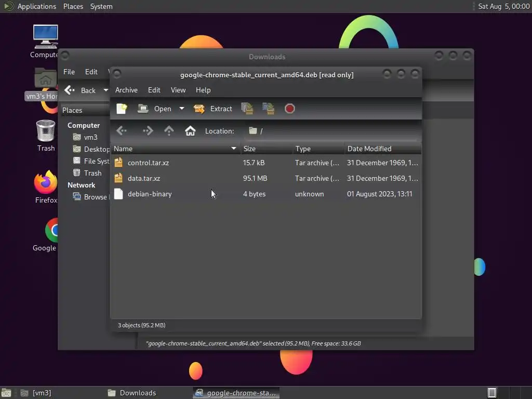Sort by Name column header
This screenshot has width=532, height=399.
pos(175,149)
